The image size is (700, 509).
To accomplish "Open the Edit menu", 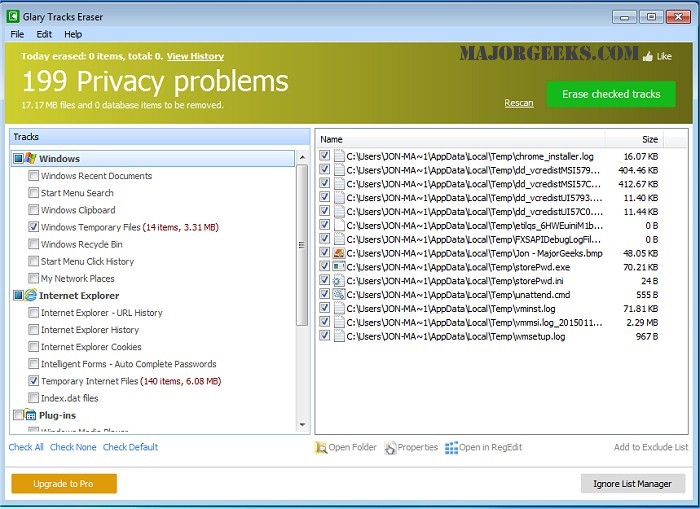I will [44, 34].
